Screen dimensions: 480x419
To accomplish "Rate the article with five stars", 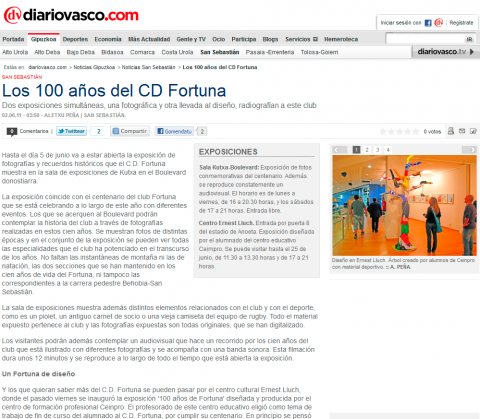I will tap(415, 131).
